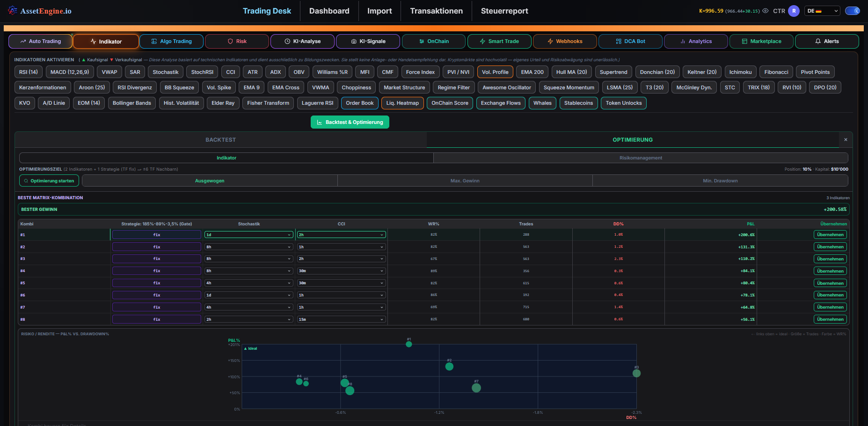Open the Analytics section

pyautogui.click(x=696, y=41)
